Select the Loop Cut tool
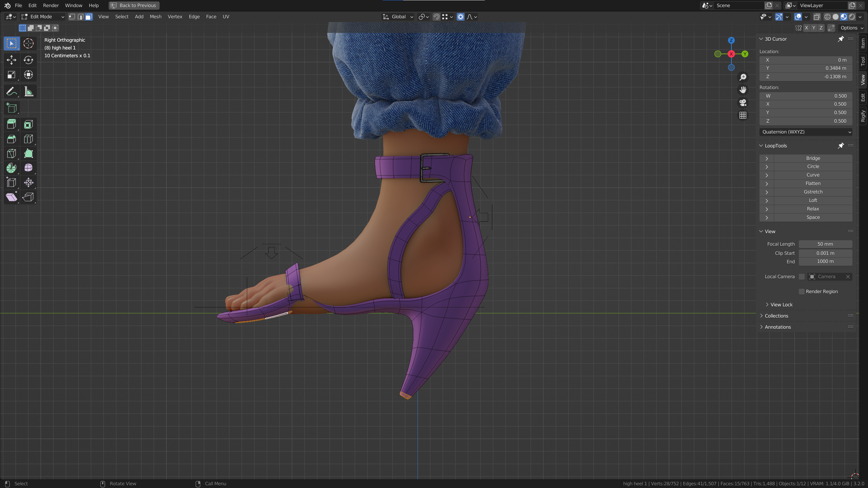The height and width of the screenshot is (488, 868). click(x=28, y=139)
